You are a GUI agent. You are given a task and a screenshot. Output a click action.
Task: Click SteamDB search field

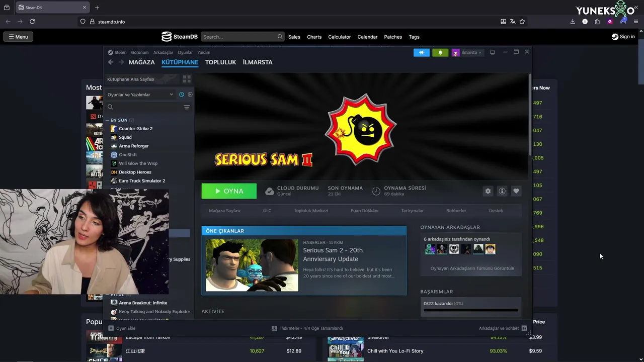coord(243,37)
